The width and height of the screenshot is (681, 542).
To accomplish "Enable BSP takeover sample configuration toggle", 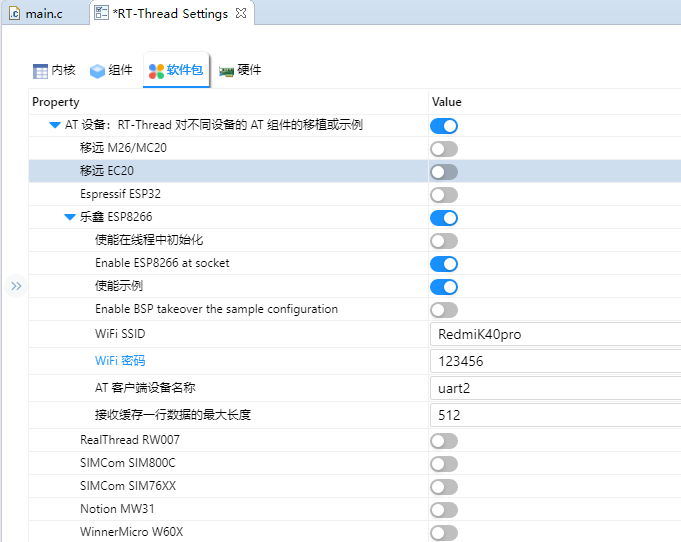I will pyautogui.click(x=444, y=310).
